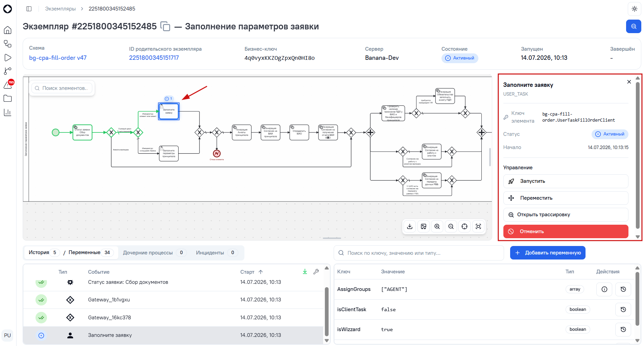
Task: Click the Добавить переменную button
Action: coord(548,253)
